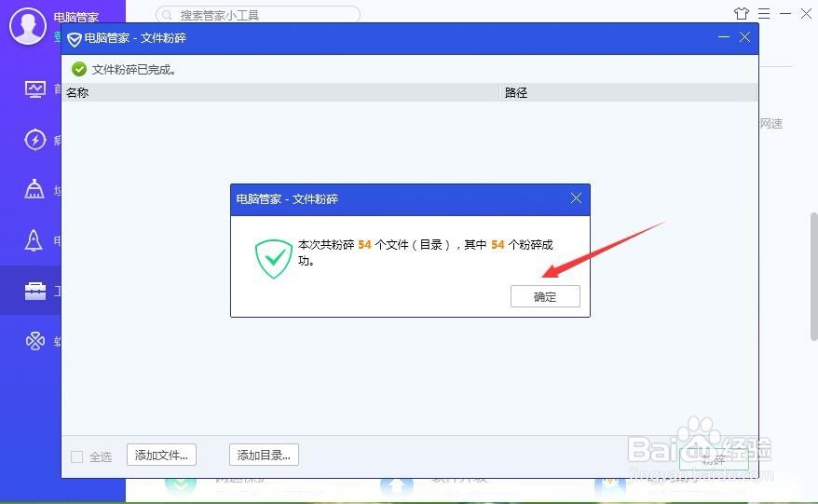
Task: Select the toolbox sidebar icon
Action: click(x=35, y=291)
